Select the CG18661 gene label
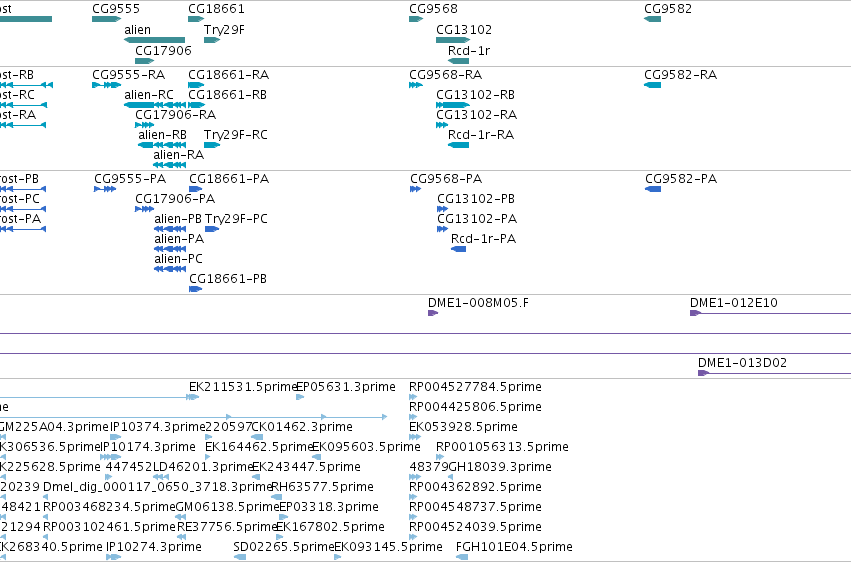The image size is (851, 562). pos(216,9)
